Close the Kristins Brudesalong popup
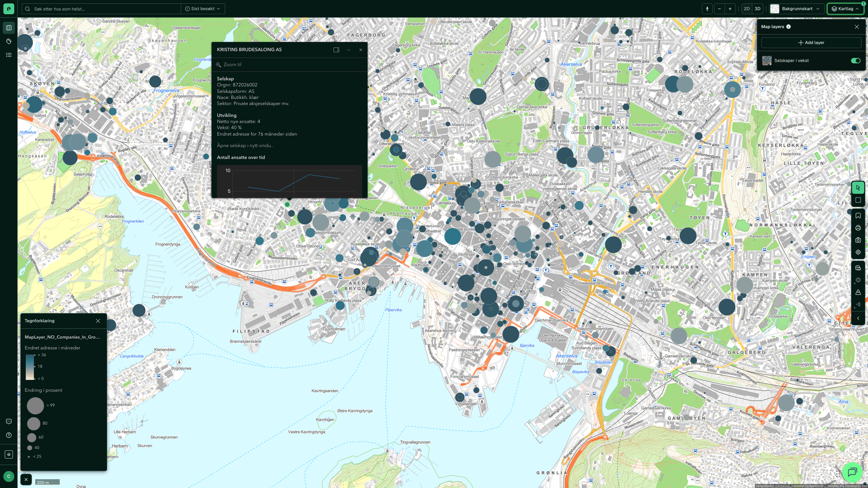The image size is (868, 488). 361,50
